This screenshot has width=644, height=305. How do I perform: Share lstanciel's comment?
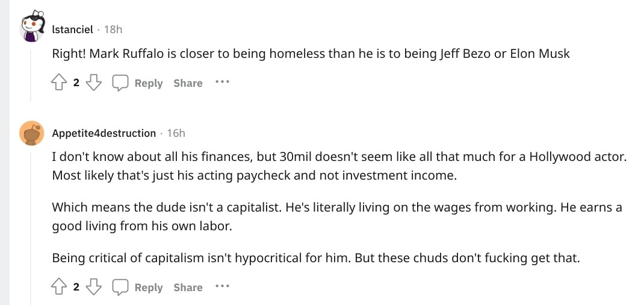[188, 83]
